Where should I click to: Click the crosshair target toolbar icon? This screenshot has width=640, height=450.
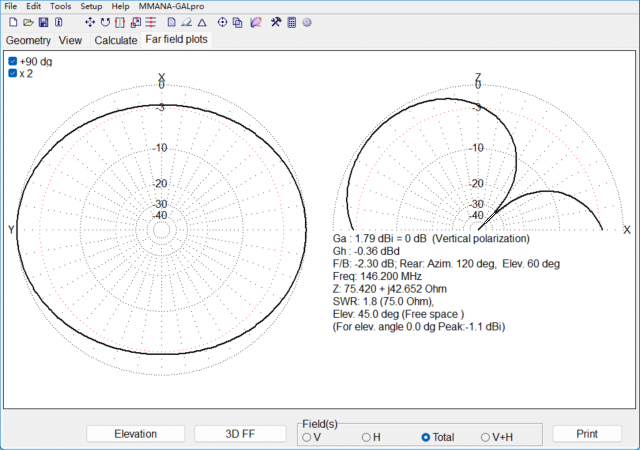pos(222,22)
